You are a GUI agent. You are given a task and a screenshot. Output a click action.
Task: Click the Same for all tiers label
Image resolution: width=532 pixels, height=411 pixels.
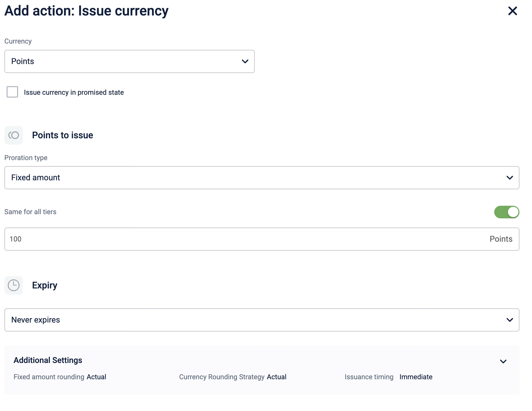30,212
